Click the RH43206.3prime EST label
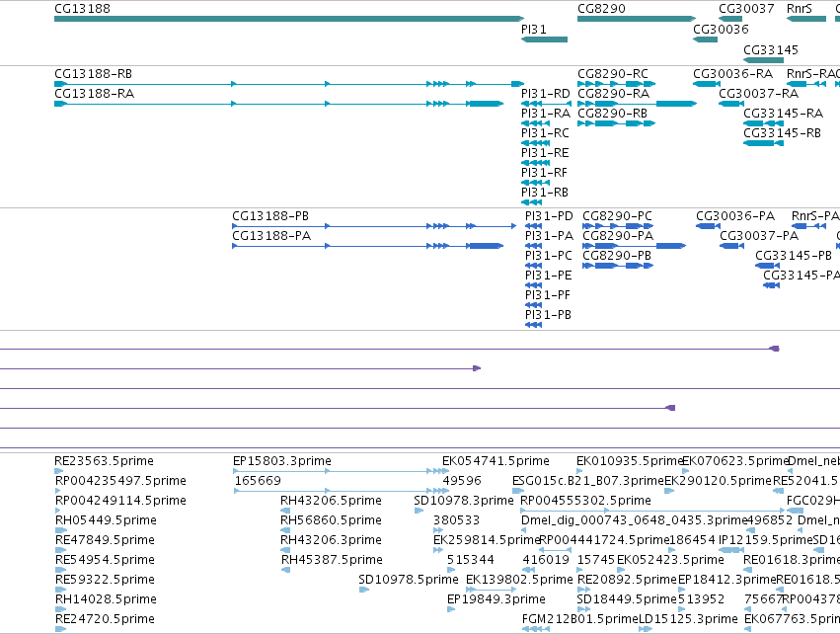This screenshot has height=634, width=840. pos(331,539)
